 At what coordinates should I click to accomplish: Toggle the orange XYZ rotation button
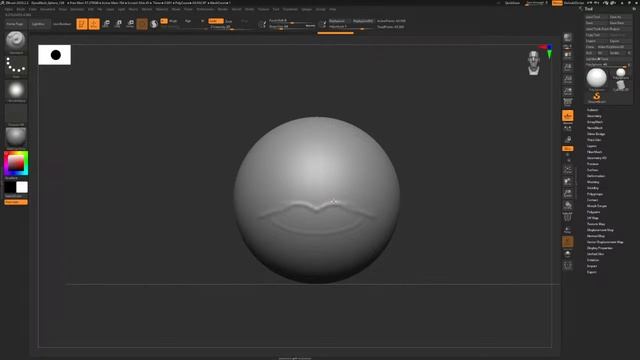tap(568, 149)
